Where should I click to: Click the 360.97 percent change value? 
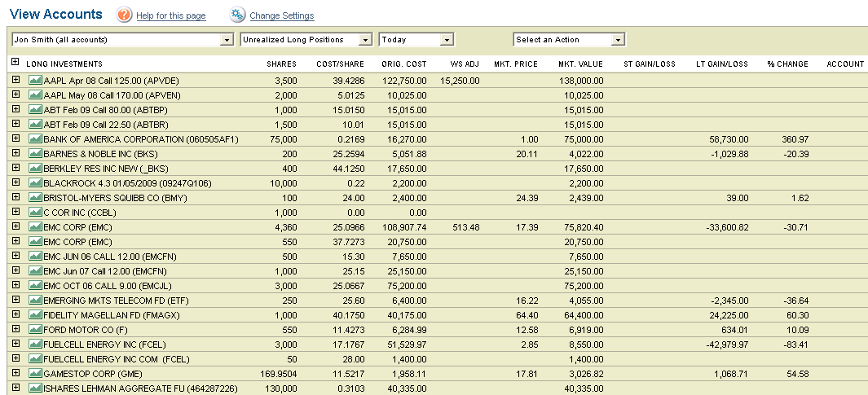(795, 139)
